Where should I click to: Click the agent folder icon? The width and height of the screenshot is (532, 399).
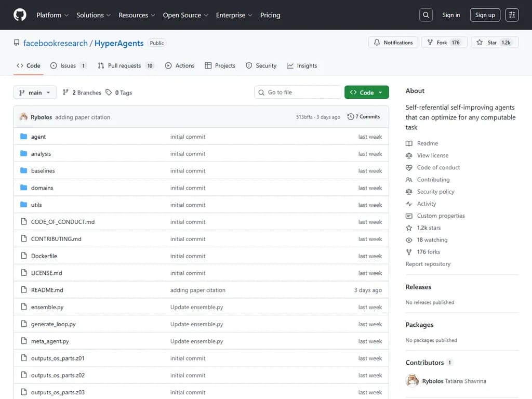[x=23, y=137]
